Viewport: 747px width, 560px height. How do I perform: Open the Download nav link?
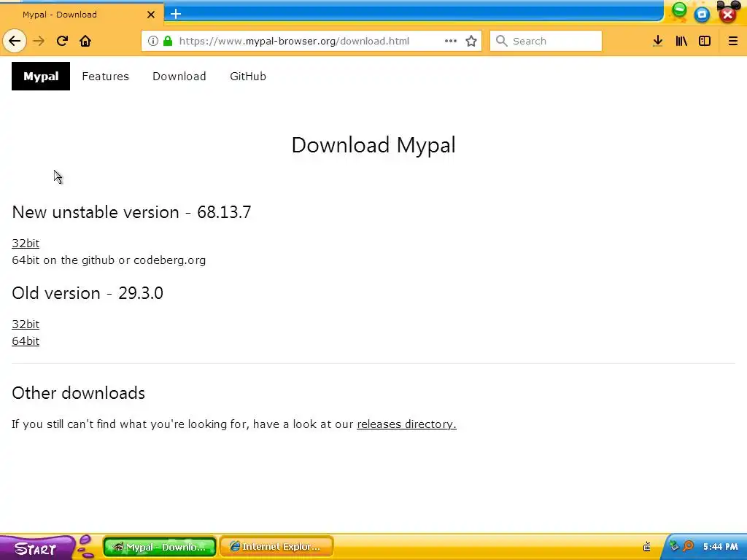pos(179,76)
